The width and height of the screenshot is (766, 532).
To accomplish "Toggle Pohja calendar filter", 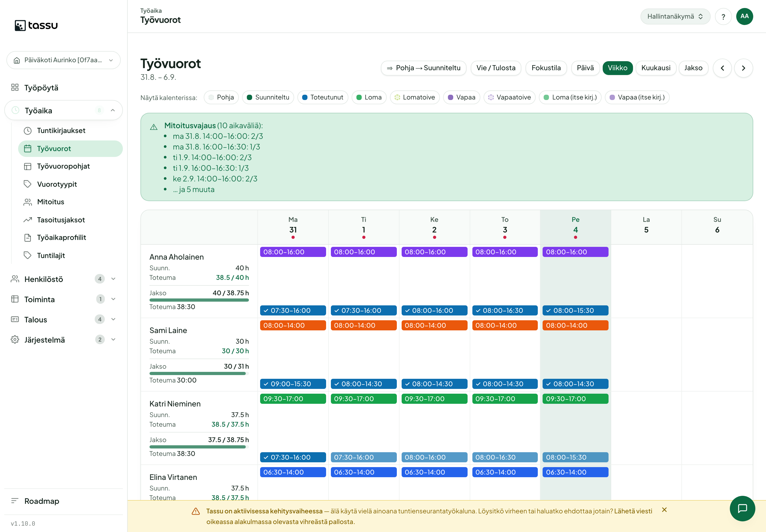I will [221, 97].
